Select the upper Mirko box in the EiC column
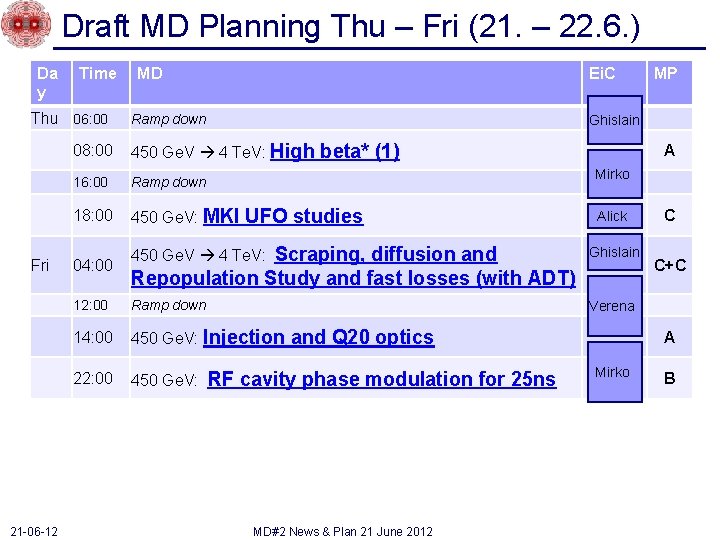Image resolution: width=720 pixels, height=540 pixels. 612,174
